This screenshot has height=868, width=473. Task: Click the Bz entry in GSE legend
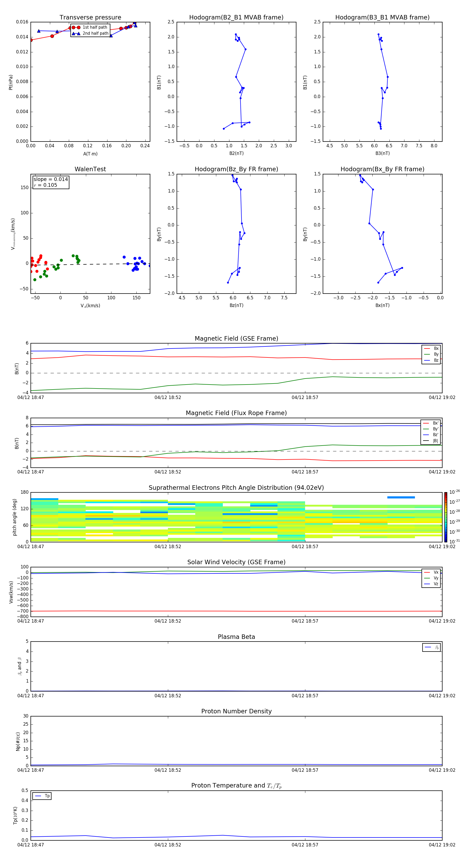point(431,360)
